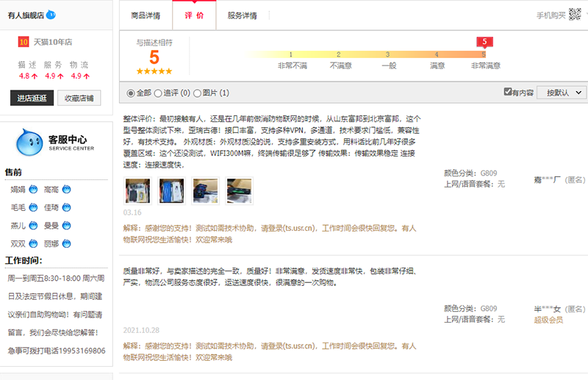Open chat with 佳琦 via Wangwang icon
588x380 pixels.
pos(66,207)
